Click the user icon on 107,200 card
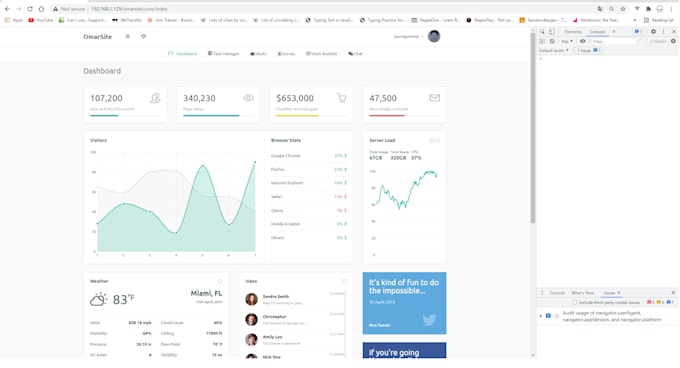The width and height of the screenshot is (680, 368). (x=155, y=98)
